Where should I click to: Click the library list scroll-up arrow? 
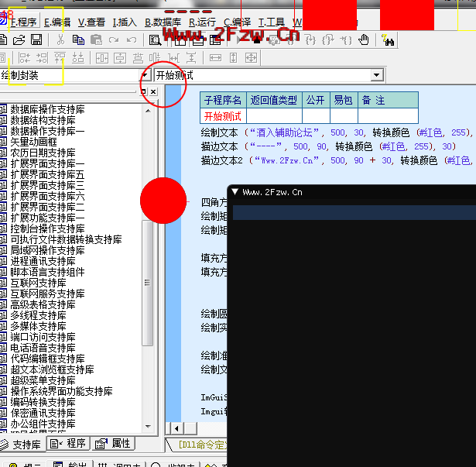tap(148, 111)
